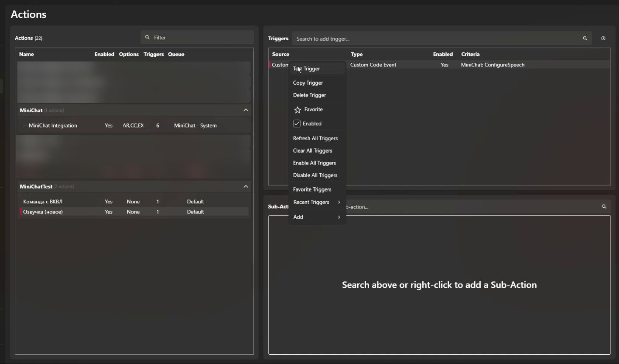
Task: Click the magnifier icon in Filter box
Action: [148, 37]
